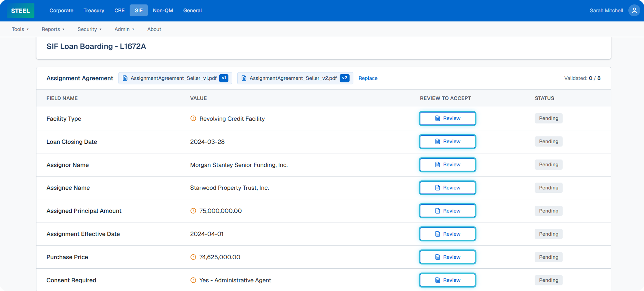The height and width of the screenshot is (291, 644).
Task: Click Pending status for Facility Type
Action: click(x=549, y=118)
